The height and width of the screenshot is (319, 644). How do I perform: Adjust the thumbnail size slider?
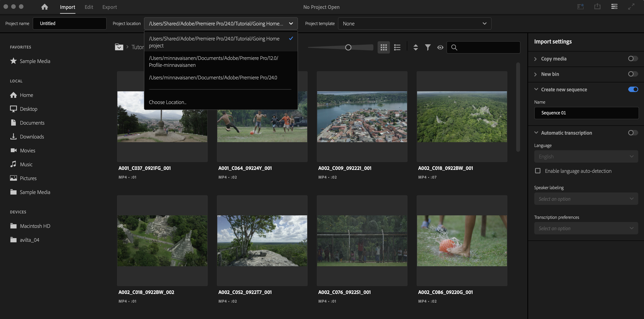pos(348,47)
